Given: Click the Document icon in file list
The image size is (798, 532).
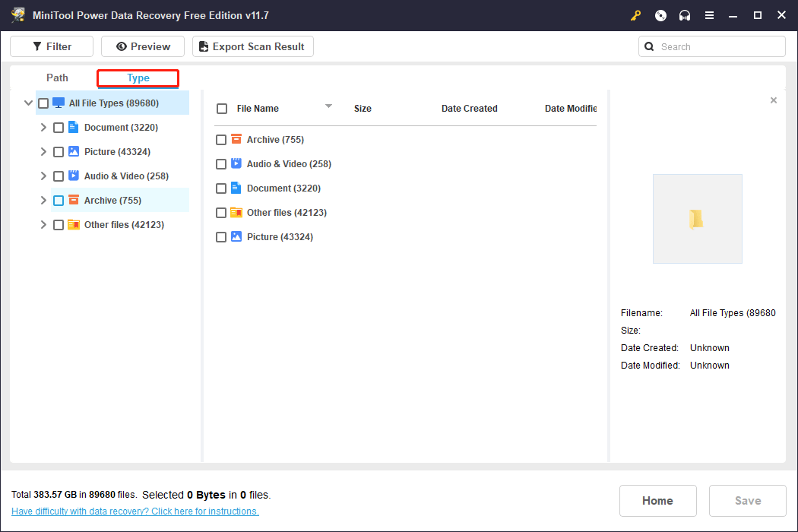Looking at the screenshot, I should tap(236, 188).
